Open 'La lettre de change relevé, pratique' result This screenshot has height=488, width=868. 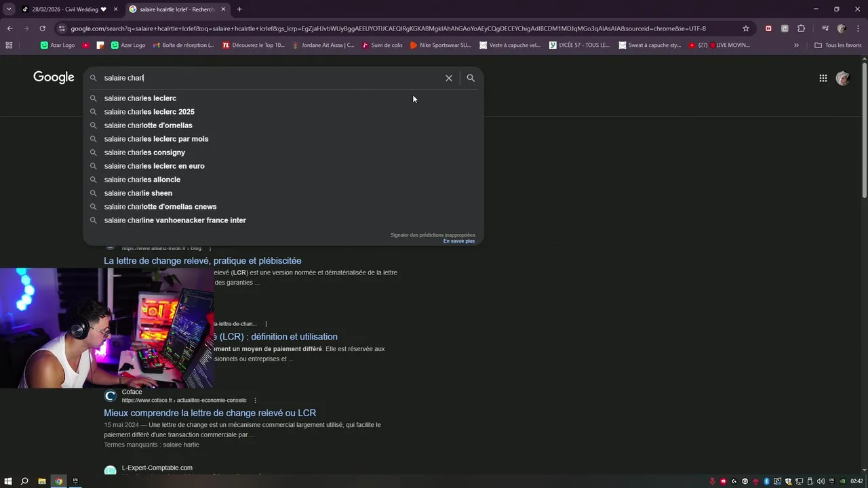pos(203,261)
